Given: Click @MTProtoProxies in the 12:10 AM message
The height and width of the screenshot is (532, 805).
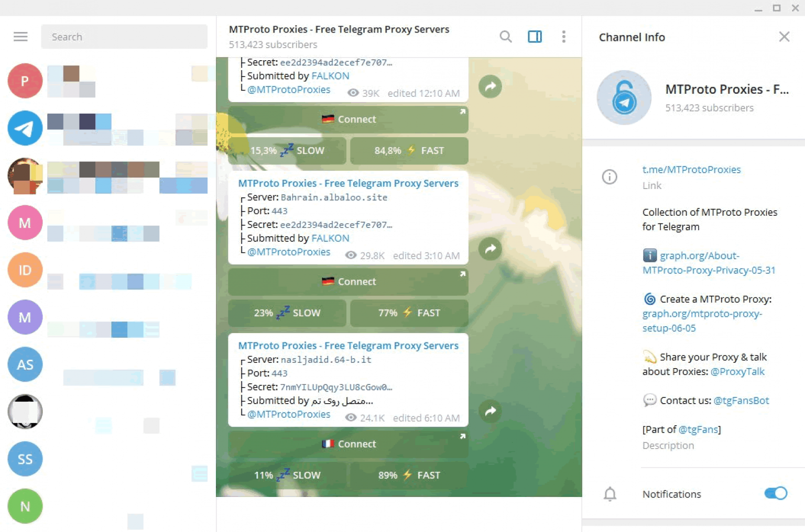Looking at the screenshot, I should tap(289, 90).
